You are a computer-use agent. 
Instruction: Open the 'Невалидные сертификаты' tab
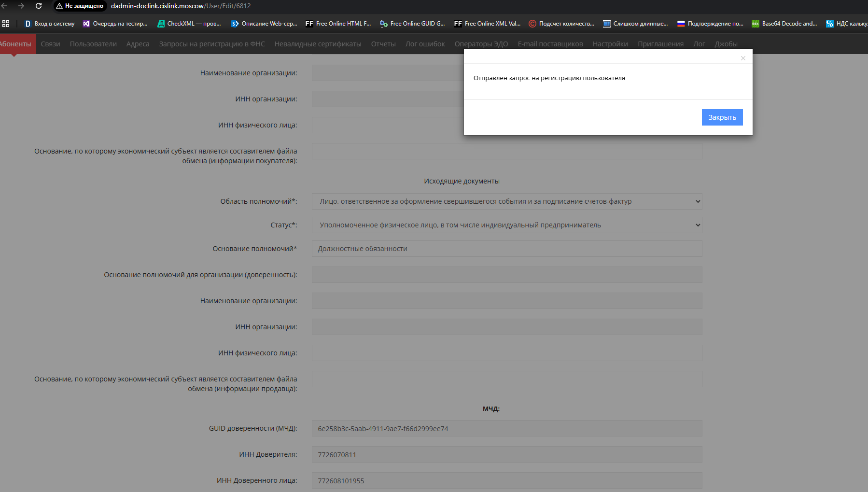[x=318, y=44]
